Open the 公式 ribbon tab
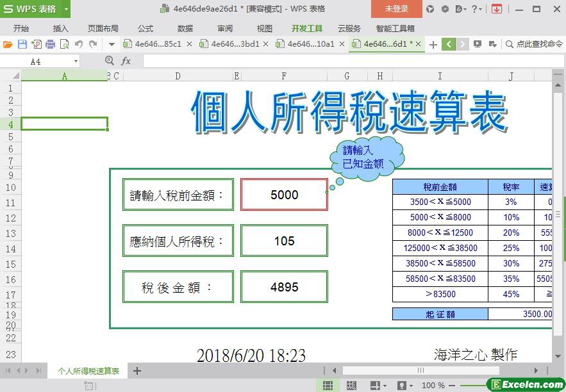 (x=146, y=28)
